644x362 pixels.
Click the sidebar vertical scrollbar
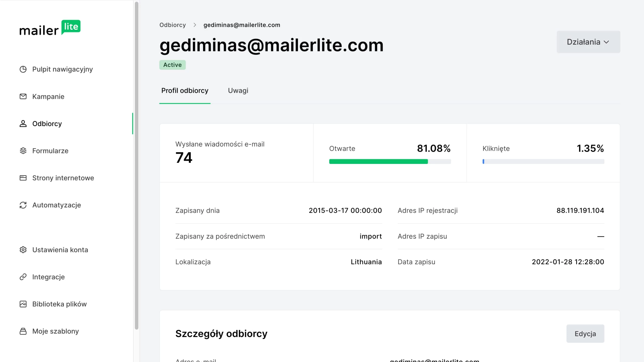(x=137, y=165)
